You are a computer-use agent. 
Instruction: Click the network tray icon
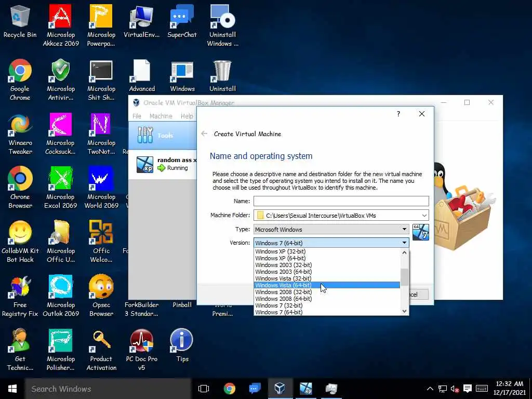click(443, 389)
